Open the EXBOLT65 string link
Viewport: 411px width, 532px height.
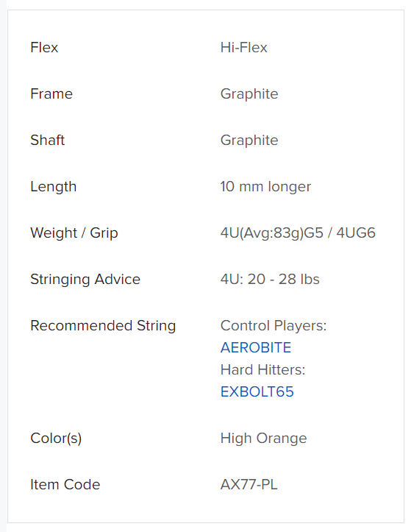[x=257, y=391]
